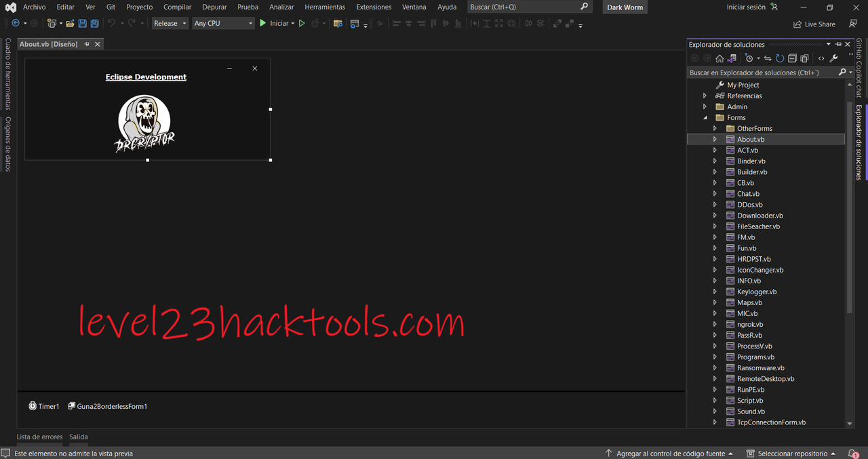This screenshot has height=459, width=868.
Task: Click the hot reload flame icon
Action: click(315, 23)
